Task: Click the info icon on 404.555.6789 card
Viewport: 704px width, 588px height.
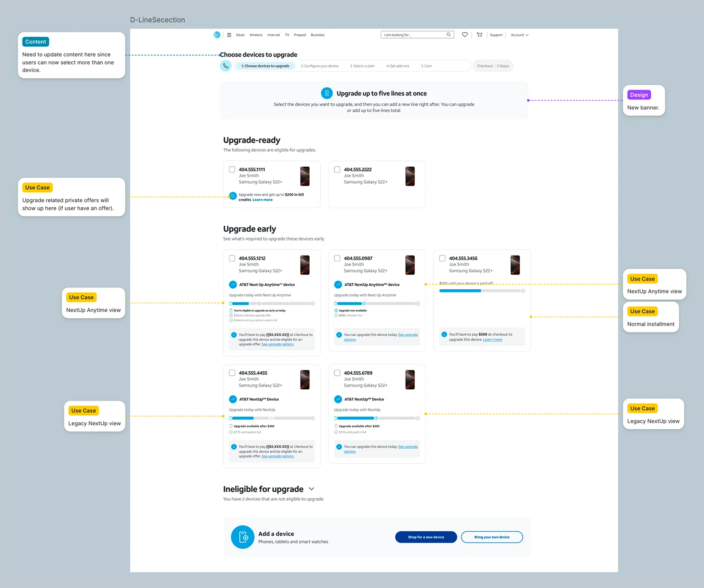Action: [x=339, y=447]
